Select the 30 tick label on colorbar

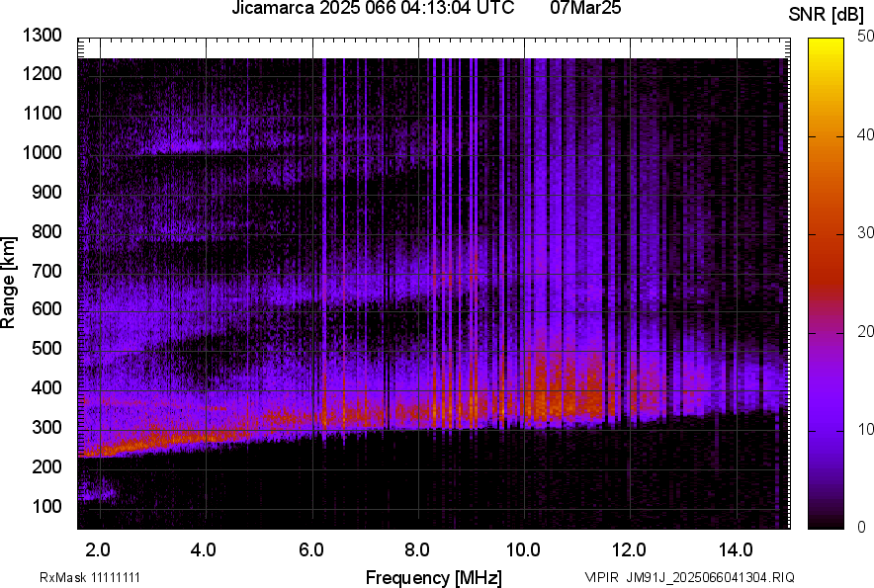coord(865,233)
